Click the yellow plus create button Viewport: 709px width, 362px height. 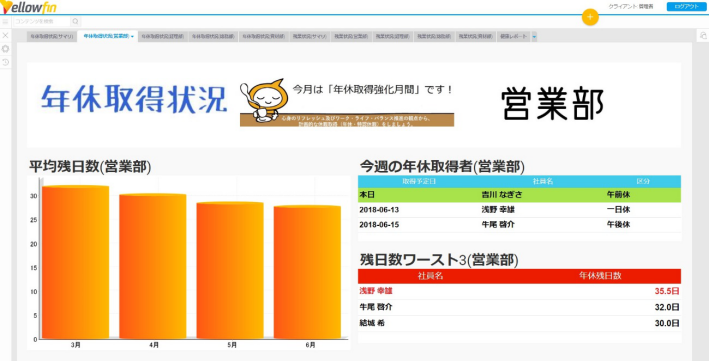tap(590, 18)
